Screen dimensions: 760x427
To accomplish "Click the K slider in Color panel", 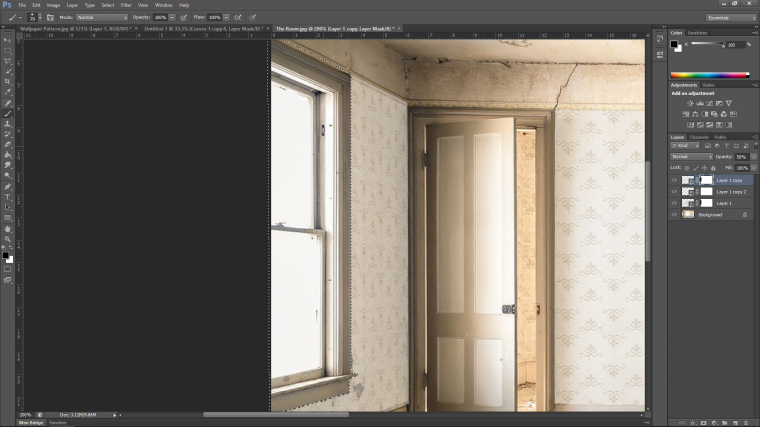I will [708, 44].
